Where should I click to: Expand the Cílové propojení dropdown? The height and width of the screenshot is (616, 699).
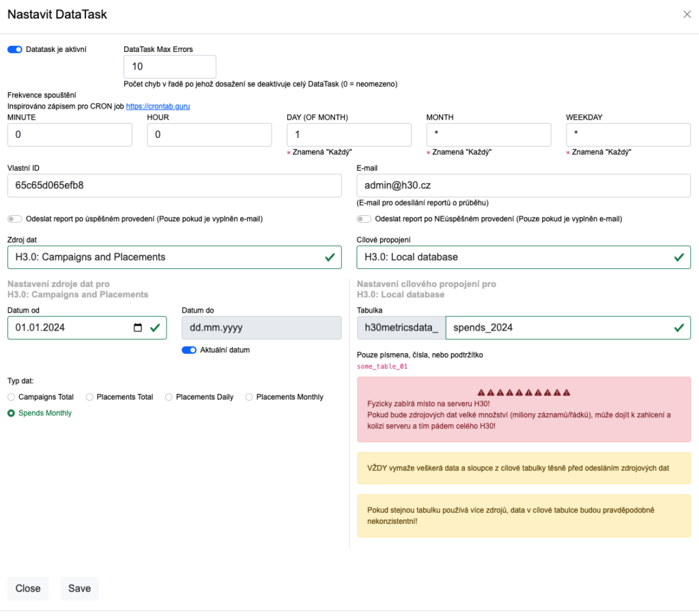point(523,257)
